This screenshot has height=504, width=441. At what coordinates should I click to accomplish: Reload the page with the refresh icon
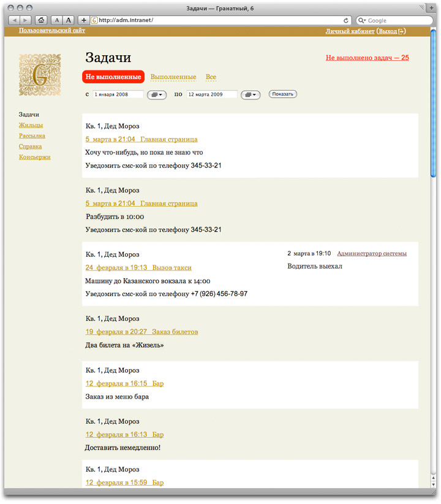tap(346, 20)
